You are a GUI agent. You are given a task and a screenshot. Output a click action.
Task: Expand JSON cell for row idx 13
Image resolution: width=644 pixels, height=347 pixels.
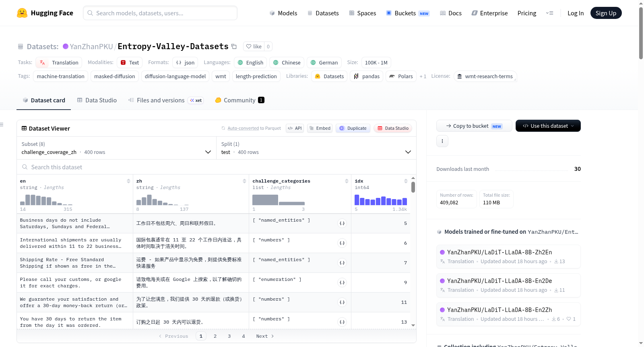point(342,322)
